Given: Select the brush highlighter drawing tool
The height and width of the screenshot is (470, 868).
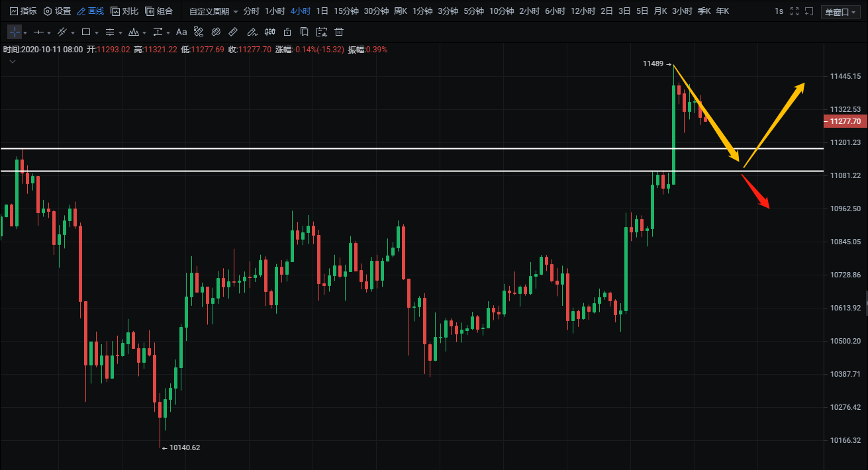Looking at the screenshot, I should click(x=251, y=32).
